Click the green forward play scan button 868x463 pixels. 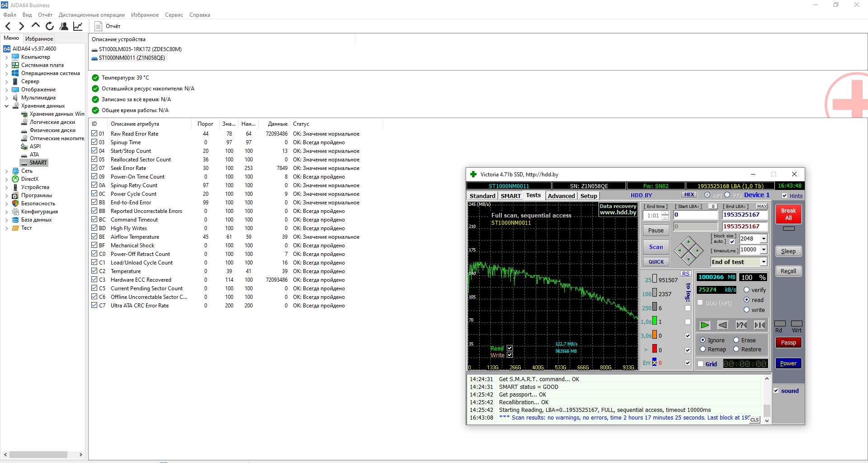tap(705, 325)
